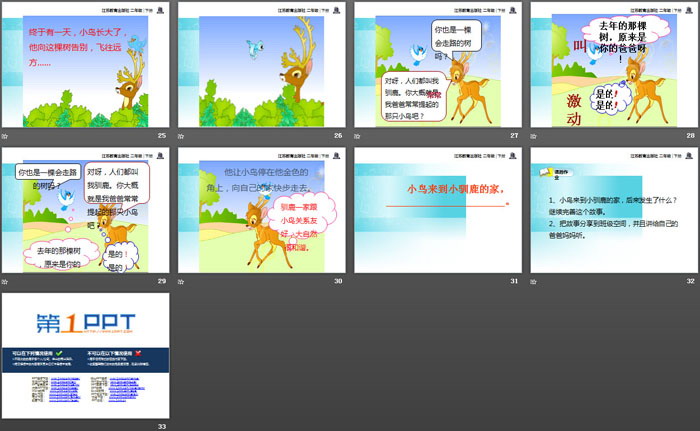Click the animation star icon under slide 28
Viewport: 700px width, 431px height.
533,136
